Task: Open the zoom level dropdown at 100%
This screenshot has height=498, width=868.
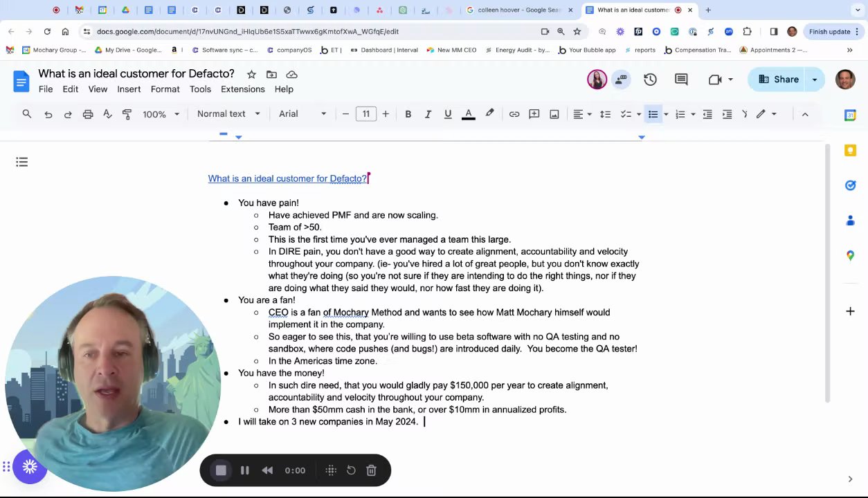Action: [x=161, y=114]
